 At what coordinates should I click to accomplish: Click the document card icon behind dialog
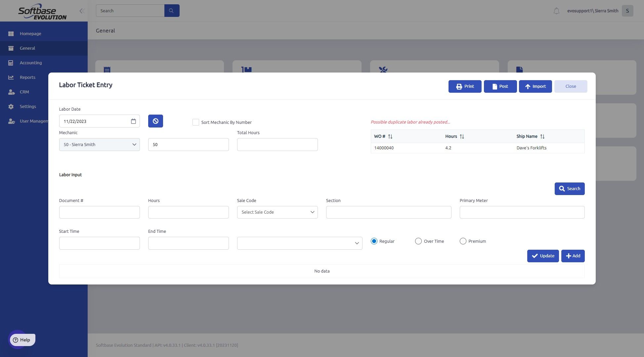pyautogui.click(x=519, y=70)
